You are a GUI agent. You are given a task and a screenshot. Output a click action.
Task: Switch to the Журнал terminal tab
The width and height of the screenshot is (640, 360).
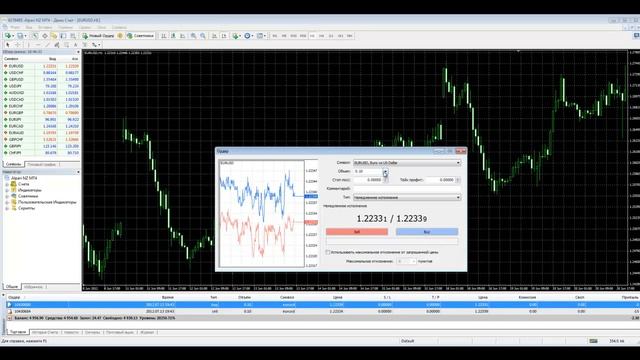point(147,333)
